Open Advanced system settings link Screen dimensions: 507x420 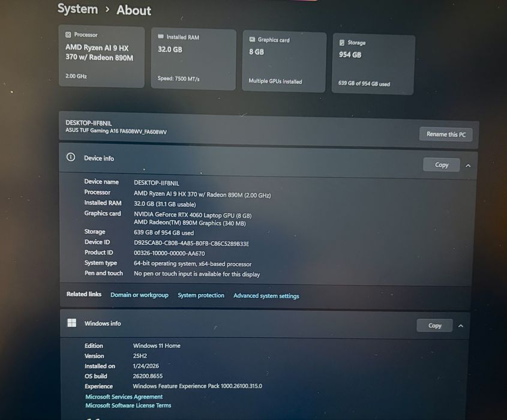click(266, 296)
